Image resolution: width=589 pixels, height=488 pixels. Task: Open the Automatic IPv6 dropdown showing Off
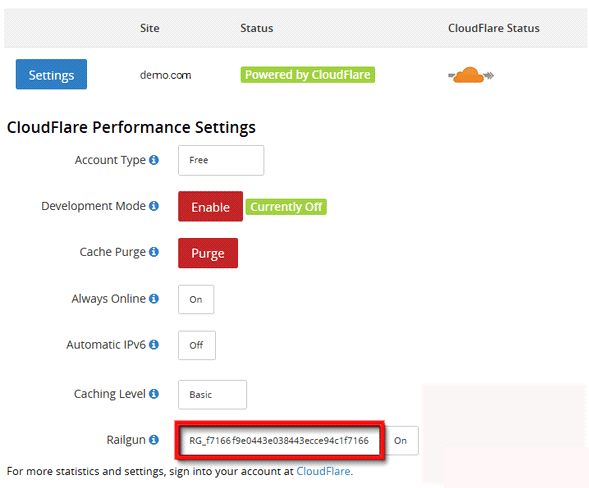click(x=197, y=345)
